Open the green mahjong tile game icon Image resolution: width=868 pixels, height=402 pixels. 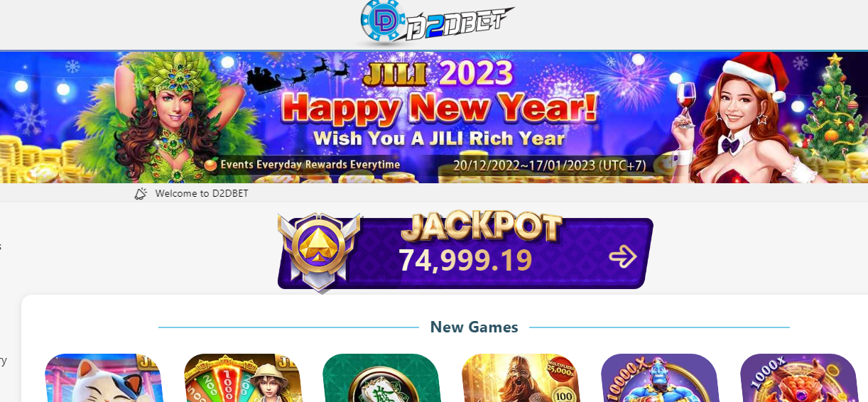click(381, 378)
